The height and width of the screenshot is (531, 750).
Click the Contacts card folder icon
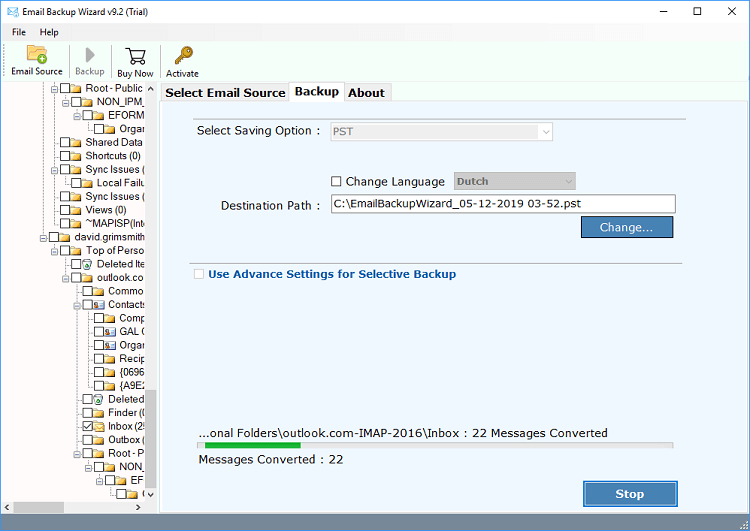tap(99, 305)
